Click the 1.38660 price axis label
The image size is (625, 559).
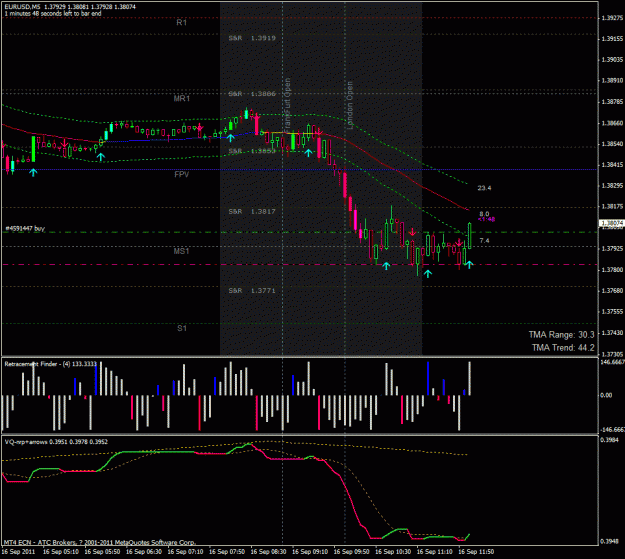(x=612, y=123)
